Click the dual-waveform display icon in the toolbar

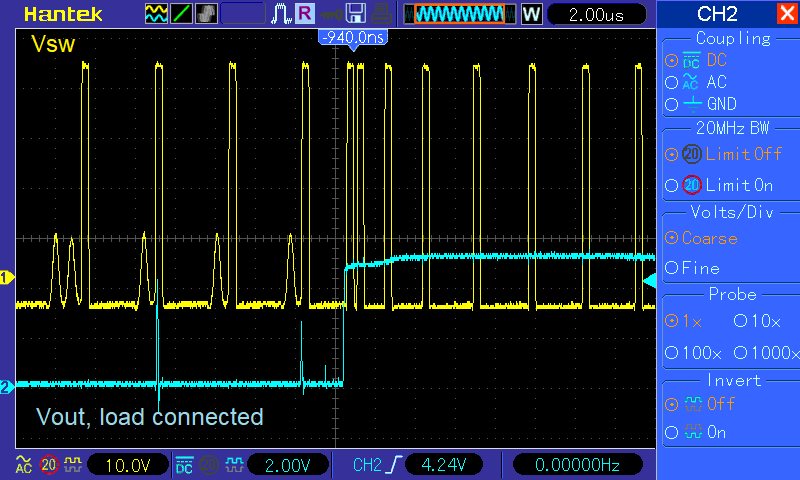pyautogui.click(x=156, y=14)
